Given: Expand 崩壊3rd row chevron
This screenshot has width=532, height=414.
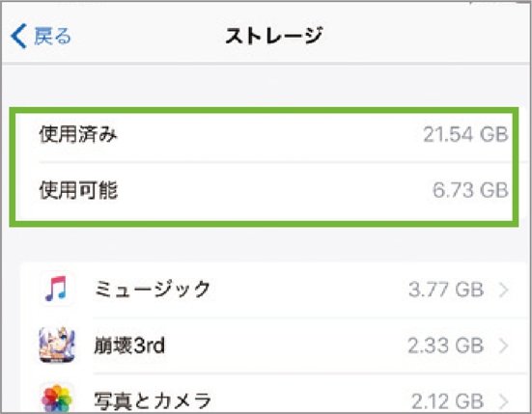Looking at the screenshot, I should pos(504,345).
